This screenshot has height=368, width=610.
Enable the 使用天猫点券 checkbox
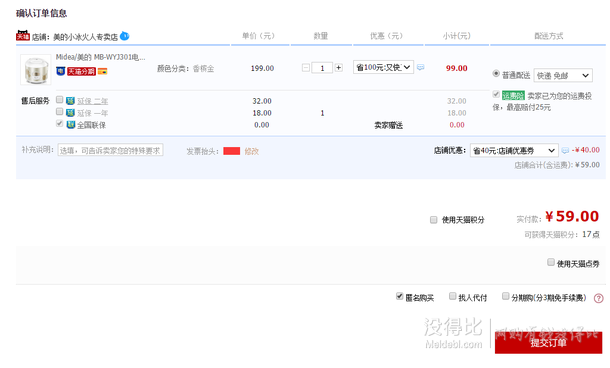551,262
